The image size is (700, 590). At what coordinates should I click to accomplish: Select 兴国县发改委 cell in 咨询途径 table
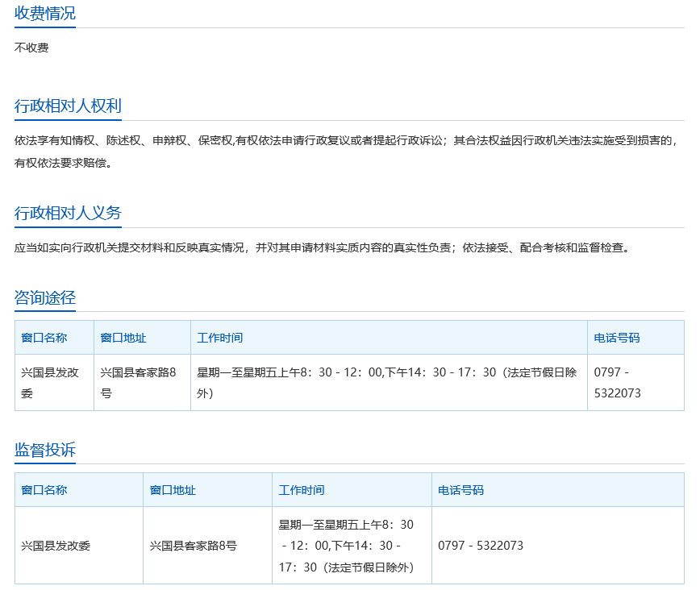click(50, 383)
